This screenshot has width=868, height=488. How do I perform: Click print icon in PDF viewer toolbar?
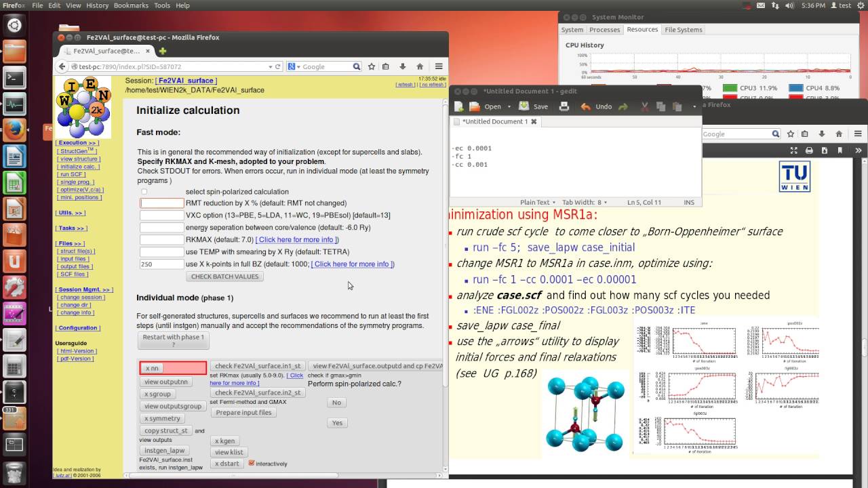coord(809,150)
